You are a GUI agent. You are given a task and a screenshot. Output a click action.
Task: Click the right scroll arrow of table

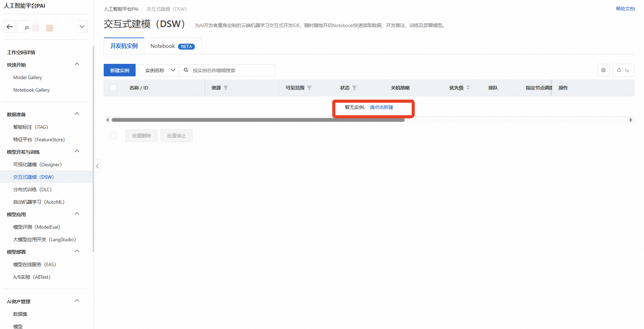click(631, 120)
